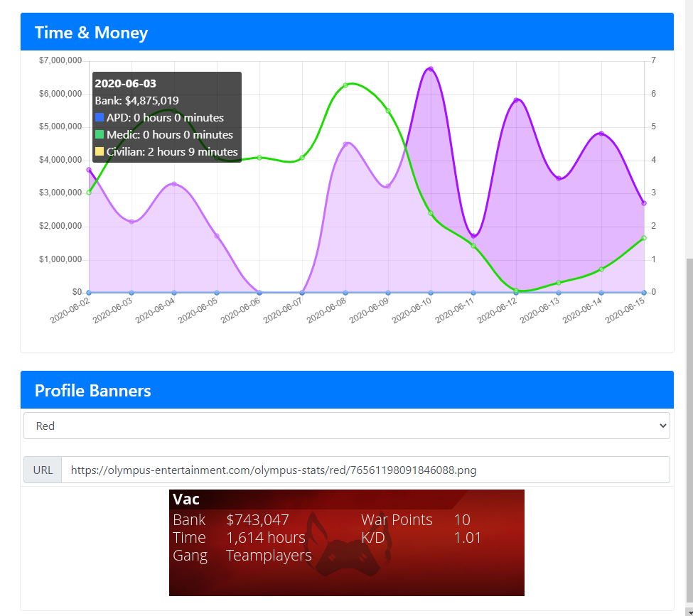Click the URL label addon
The image size is (693, 616).
(43, 470)
